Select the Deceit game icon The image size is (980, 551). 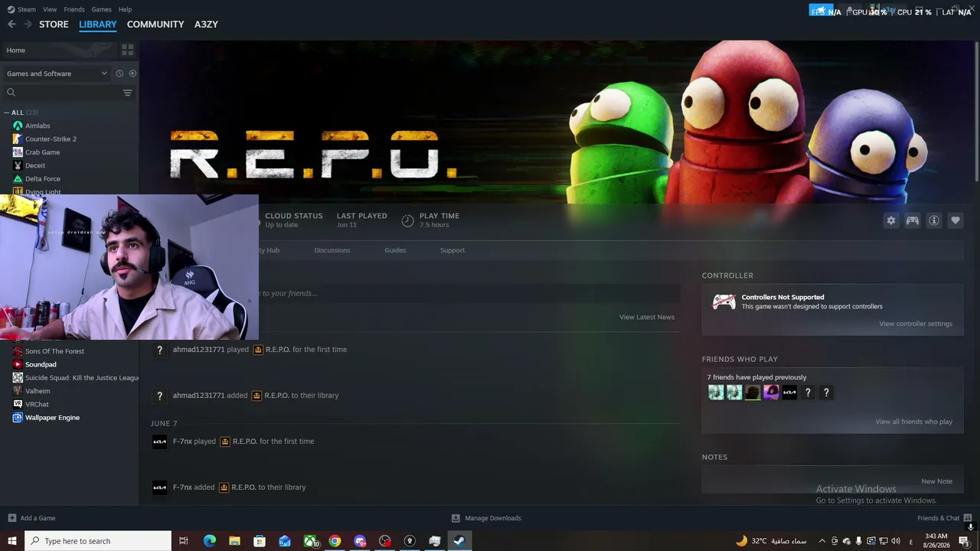point(18,165)
